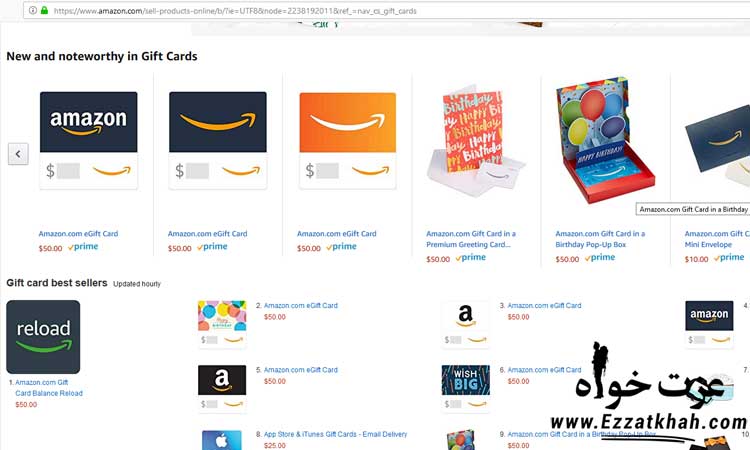Open the Happy Birthday greeting card image
Screen dimensions: 750x450
474,140
